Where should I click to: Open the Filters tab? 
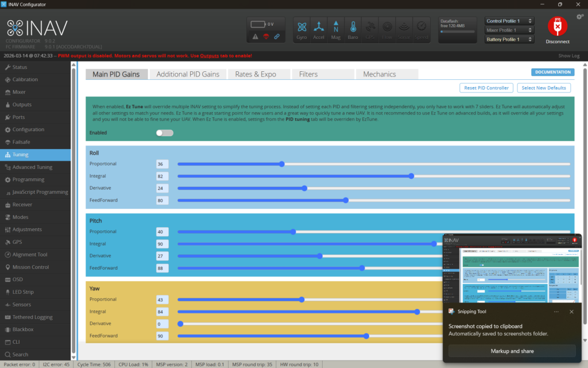tap(308, 74)
